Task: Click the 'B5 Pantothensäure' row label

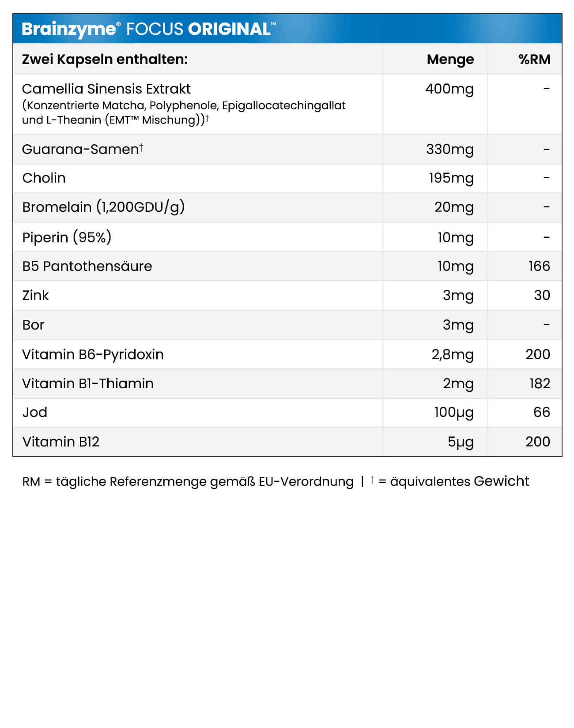Action: (87, 266)
